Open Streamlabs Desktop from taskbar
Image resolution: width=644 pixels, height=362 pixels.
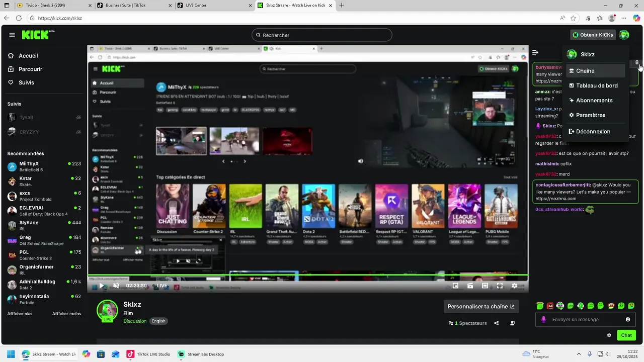point(201,354)
